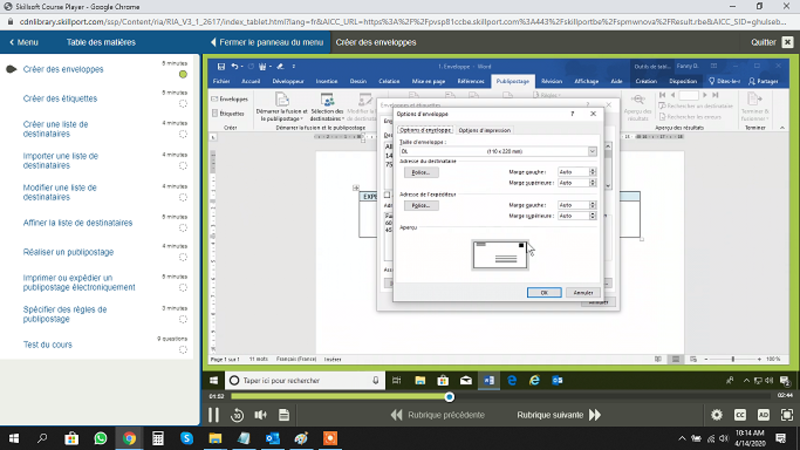Viewport: 800px width, 450px height.
Task: Switch the player to full screen
Action: [787, 415]
